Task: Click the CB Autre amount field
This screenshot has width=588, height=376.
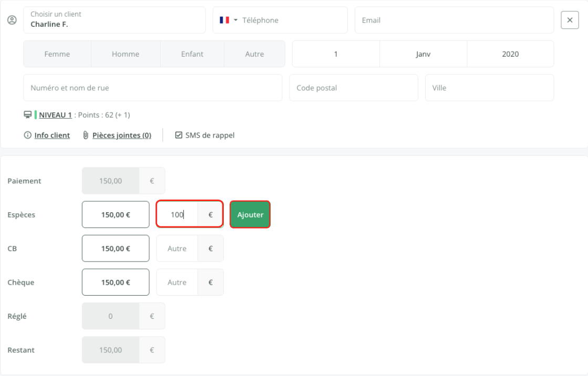Action: coord(177,248)
